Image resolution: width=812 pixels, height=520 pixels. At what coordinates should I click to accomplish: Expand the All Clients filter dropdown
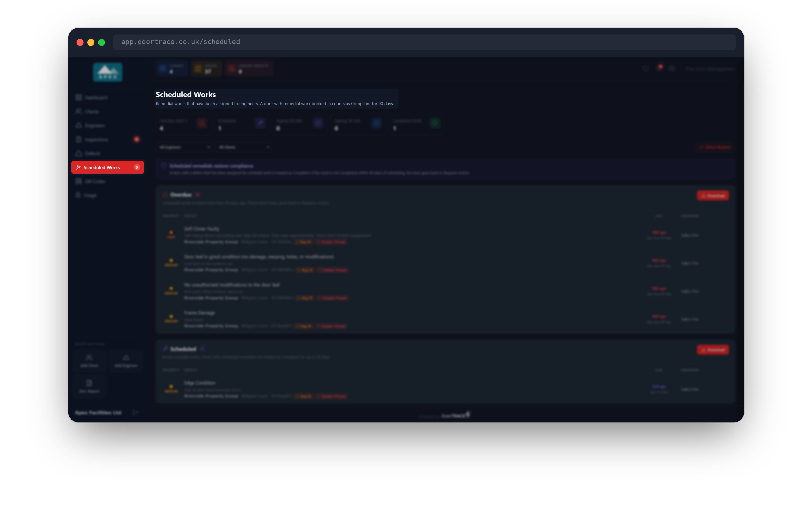click(x=244, y=147)
